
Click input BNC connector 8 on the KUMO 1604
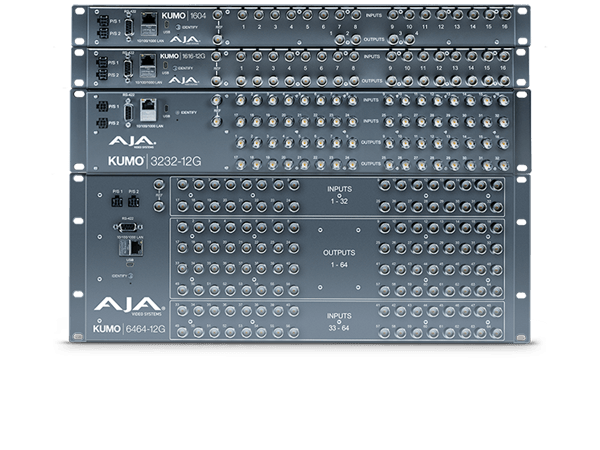click(x=355, y=15)
